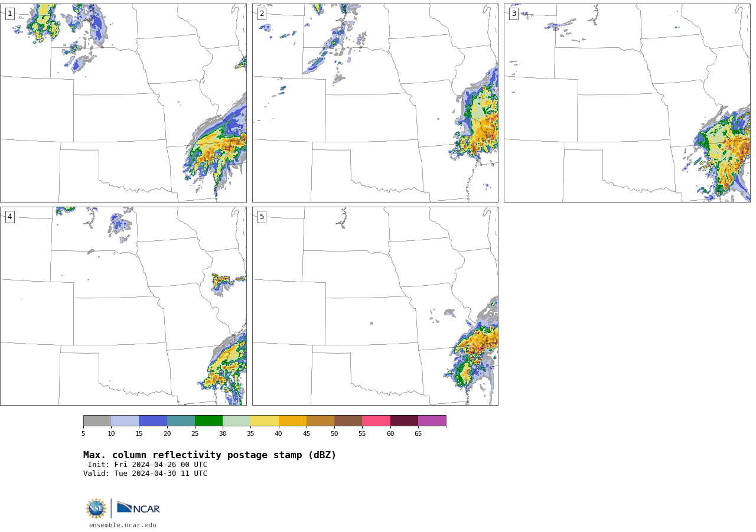Click the maroon 60-65 dBZ swatch
This screenshot has height=532, width=756.
(x=404, y=420)
